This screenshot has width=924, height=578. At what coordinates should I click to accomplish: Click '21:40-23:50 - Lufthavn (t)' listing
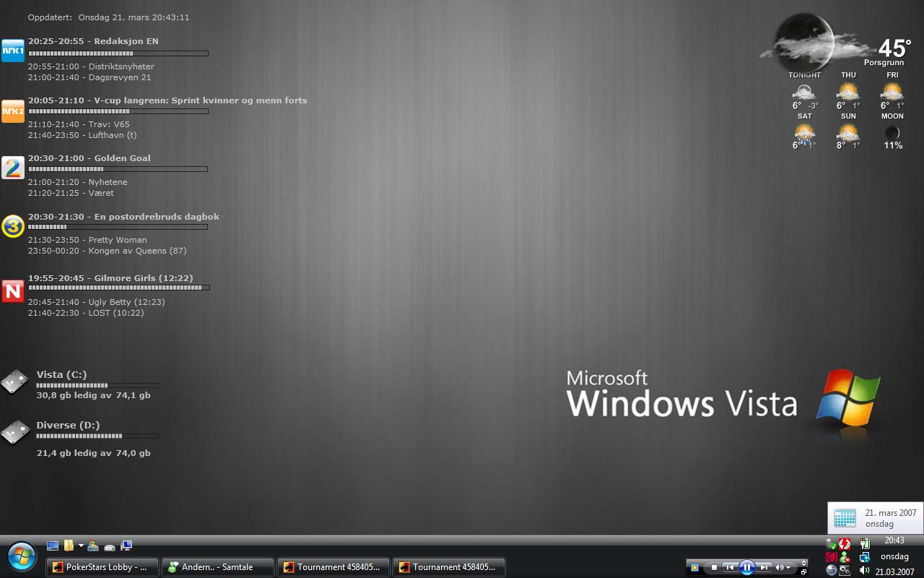point(82,135)
